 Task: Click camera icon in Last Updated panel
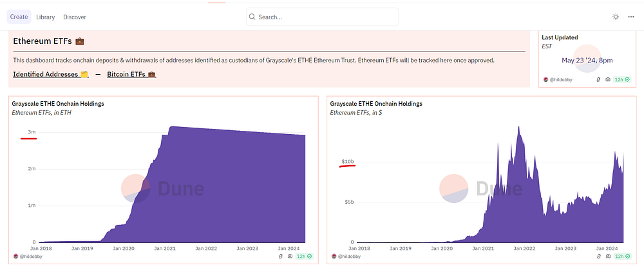pyautogui.click(x=608, y=80)
